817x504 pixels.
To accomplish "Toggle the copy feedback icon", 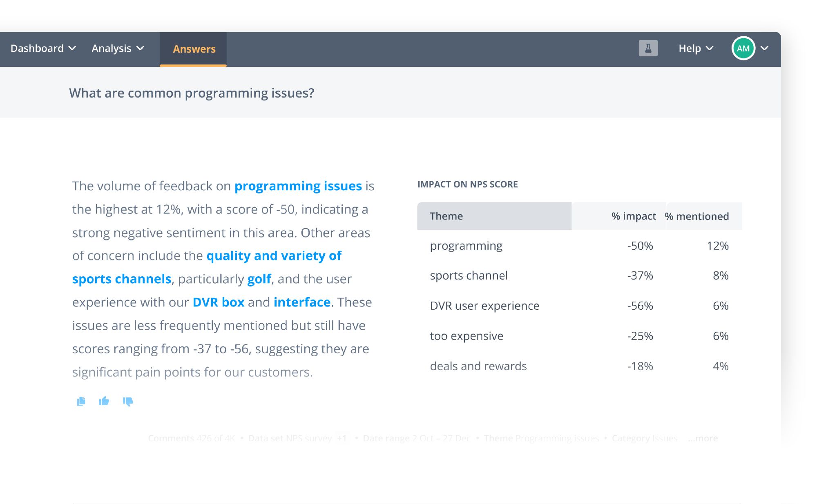I will click(x=81, y=401).
